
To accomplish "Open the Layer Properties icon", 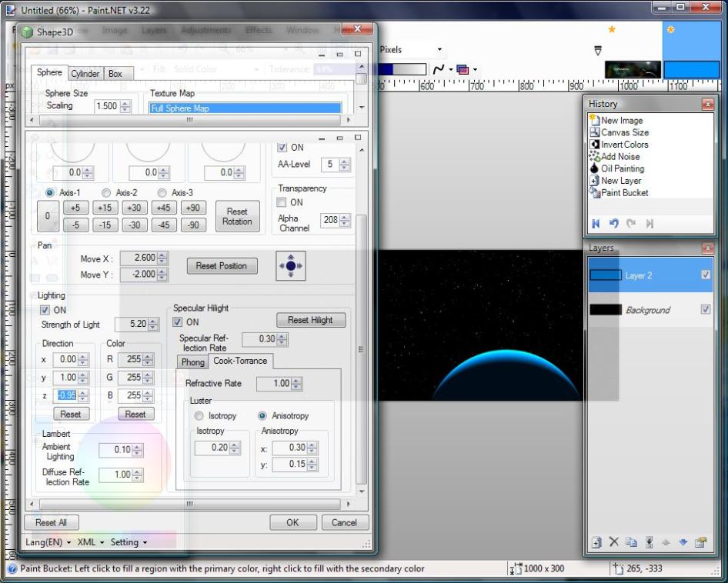I will coord(700,542).
